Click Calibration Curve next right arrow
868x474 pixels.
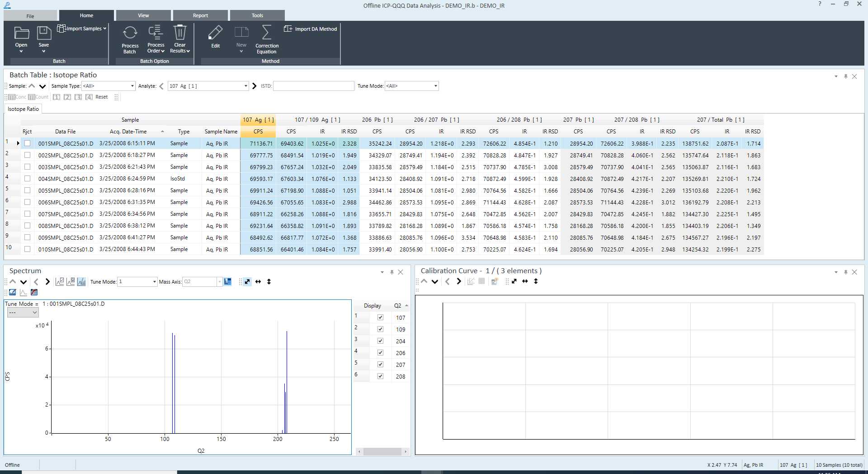459,281
